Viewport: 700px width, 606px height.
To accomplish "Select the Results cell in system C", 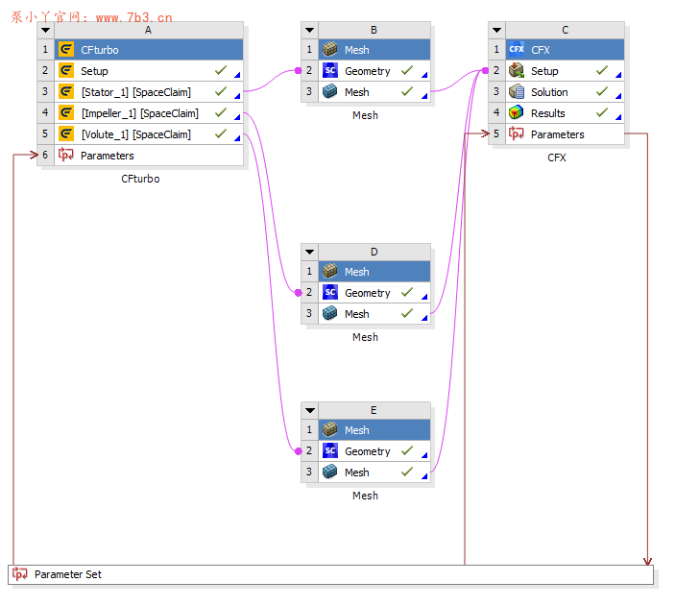I will click(565, 112).
